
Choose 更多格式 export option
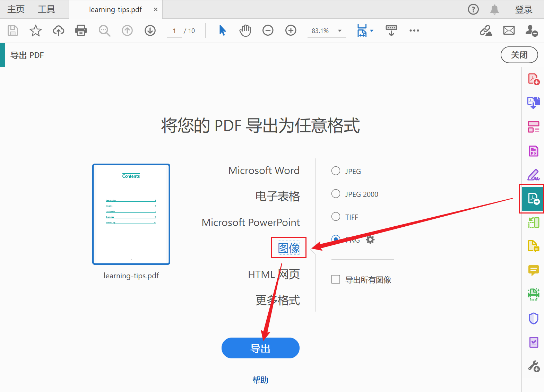278,300
